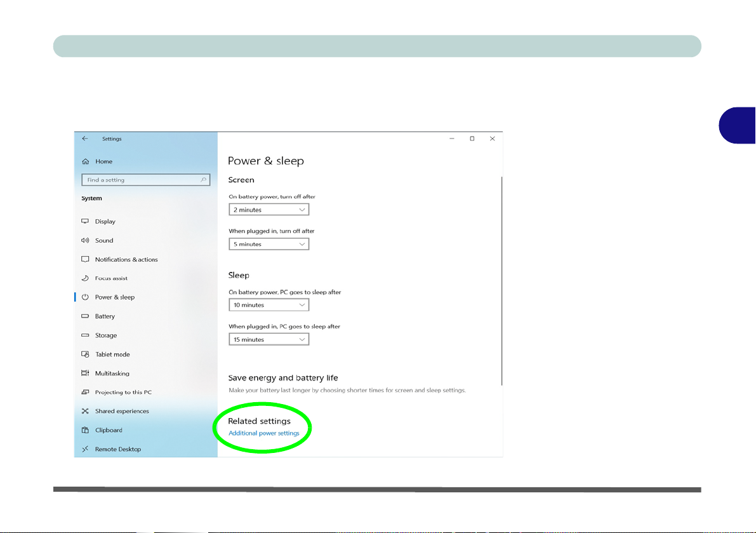Open battery sleep dropdown (10 minutes)
This screenshot has height=533, width=756.
tap(269, 305)
